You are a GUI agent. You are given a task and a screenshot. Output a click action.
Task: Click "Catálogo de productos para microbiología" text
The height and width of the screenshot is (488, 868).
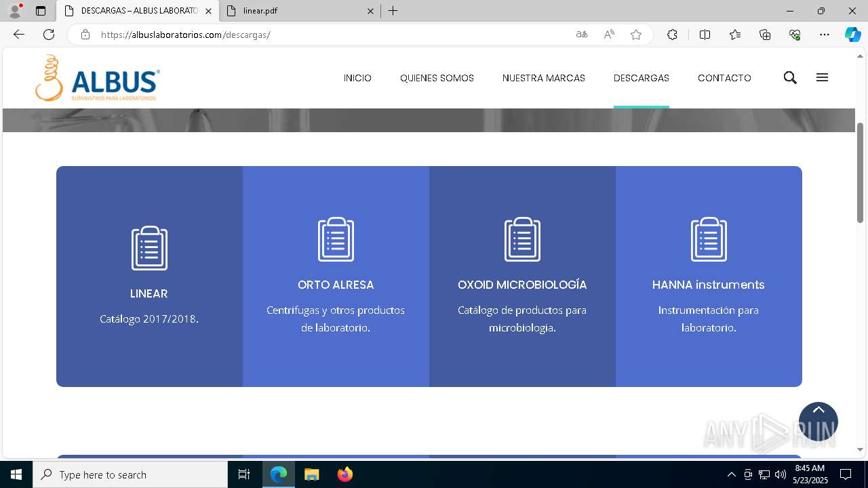[522, 319]
